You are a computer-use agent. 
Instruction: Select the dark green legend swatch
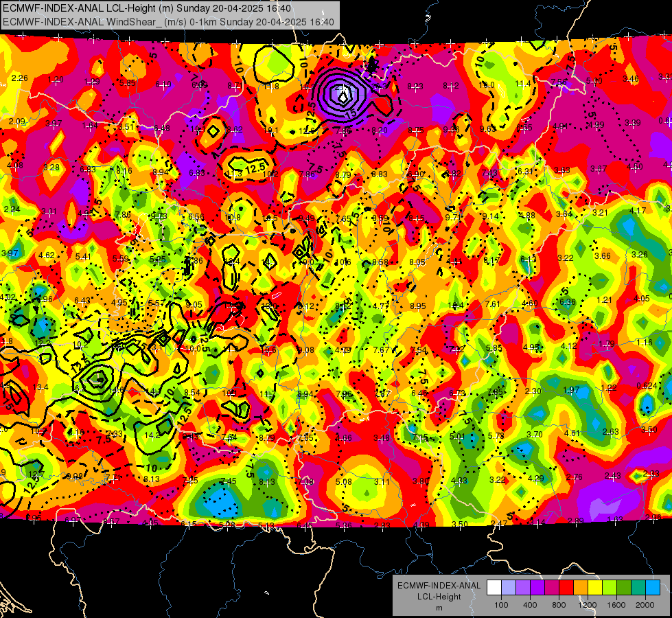point(624,588)
